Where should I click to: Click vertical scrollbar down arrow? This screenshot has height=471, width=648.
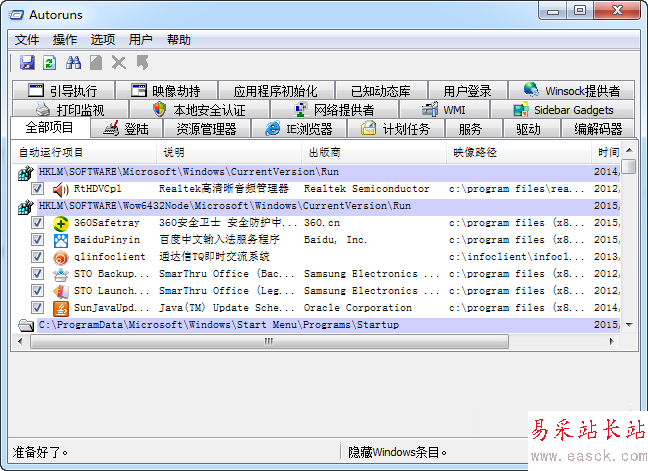pyautogui.click(x=629, y=325)
